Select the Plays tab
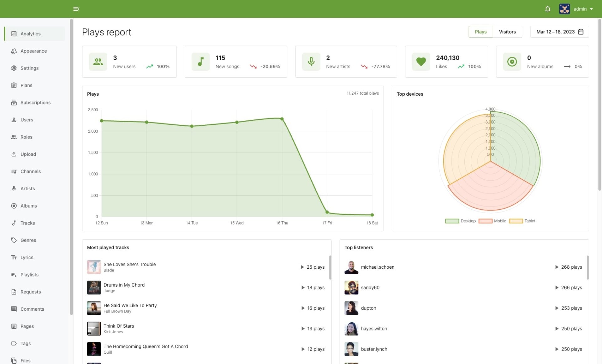This screenshot has width=602, height=364. coord(480,32)
